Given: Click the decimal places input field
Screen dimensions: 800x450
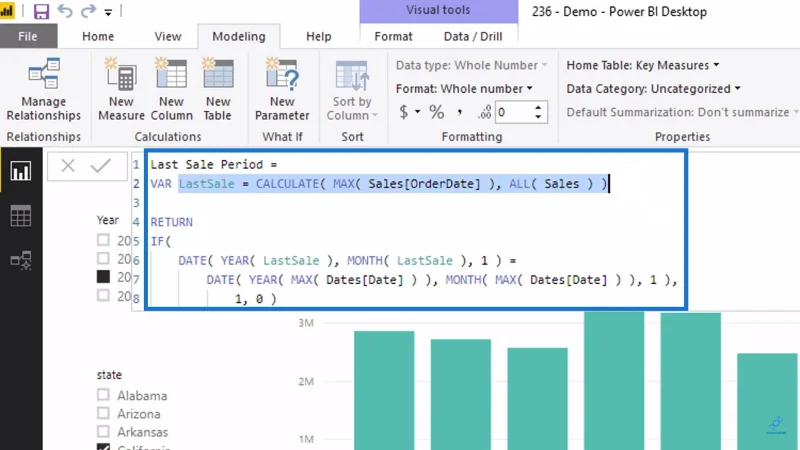Looking at the screenshot, I should [x=514, y=112].
